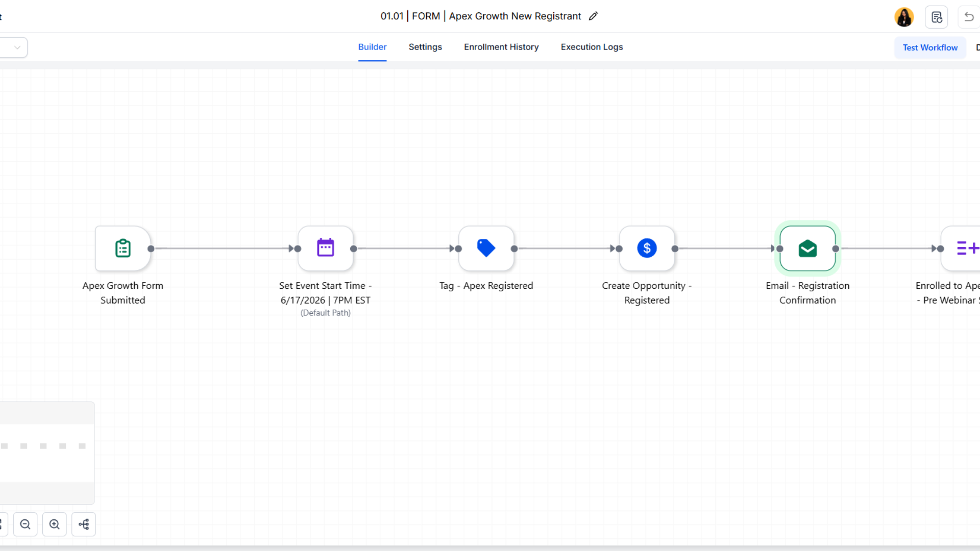Zoom in the workflow canvas
This screenshot has width=980, height=551.
tap(55, 524)
